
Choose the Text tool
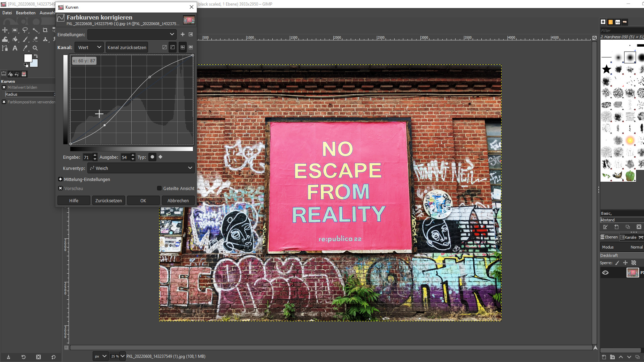coord(15,48)
